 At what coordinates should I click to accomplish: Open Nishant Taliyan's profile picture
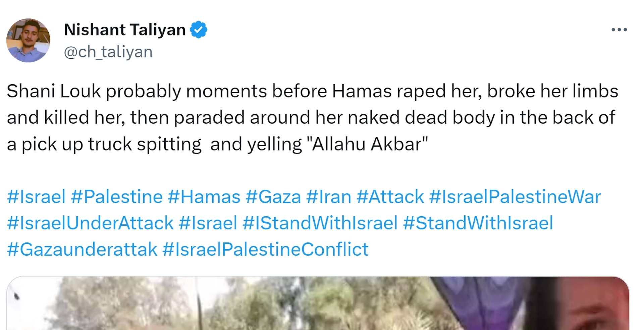pyautogui.click(x=28, y=40)
